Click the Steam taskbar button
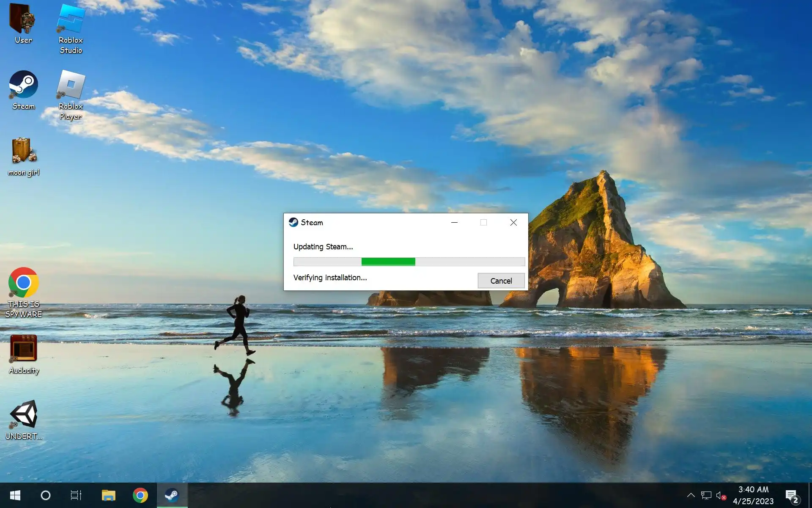Image resolution: width=812 pixels, height=508 pixels. point(172,495)
